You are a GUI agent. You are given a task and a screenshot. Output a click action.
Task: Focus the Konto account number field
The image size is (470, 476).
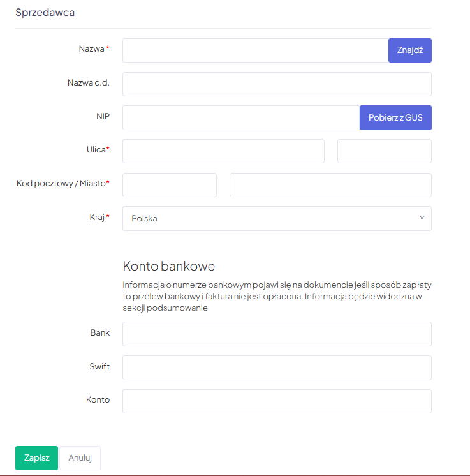277,401
